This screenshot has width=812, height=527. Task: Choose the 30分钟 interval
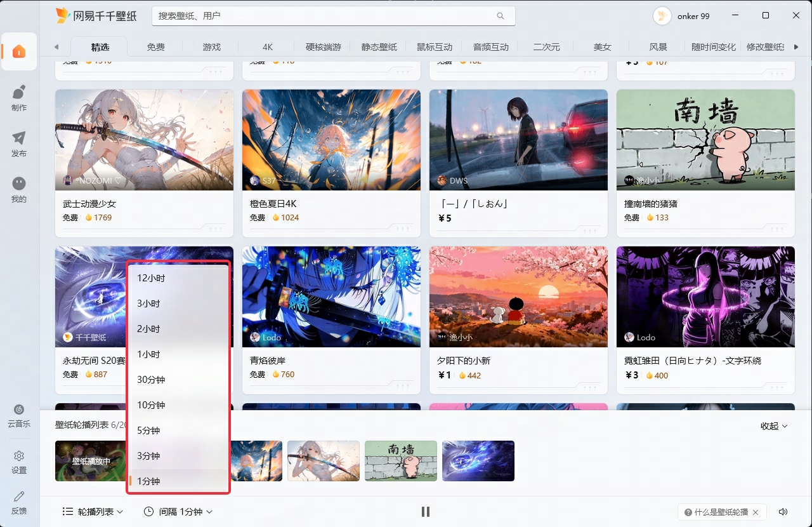178,380
